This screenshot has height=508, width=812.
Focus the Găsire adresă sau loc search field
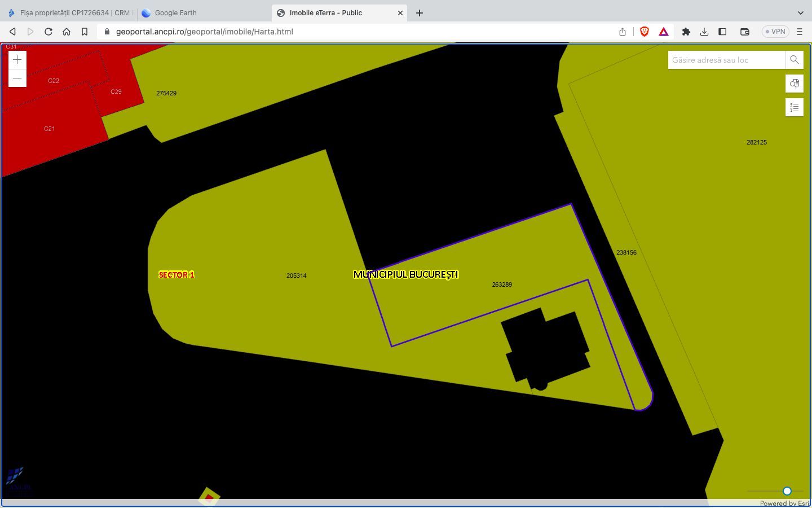(726, 60)
